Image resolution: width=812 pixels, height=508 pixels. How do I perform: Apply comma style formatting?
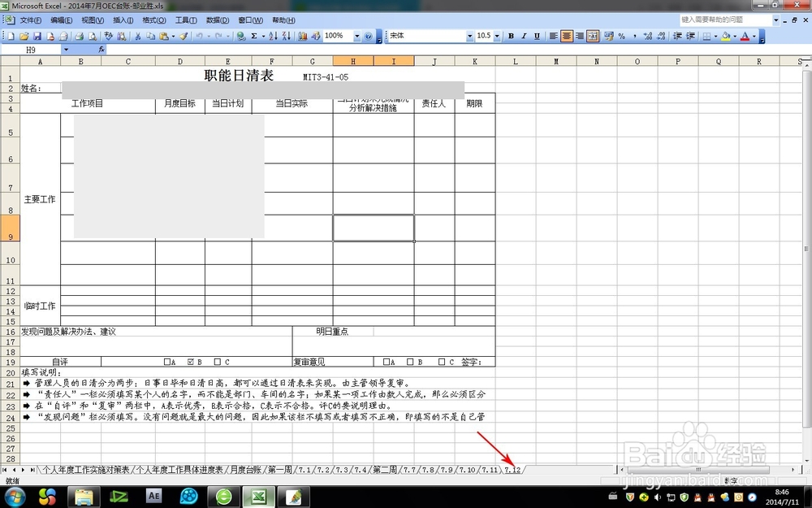click(634, 36)
